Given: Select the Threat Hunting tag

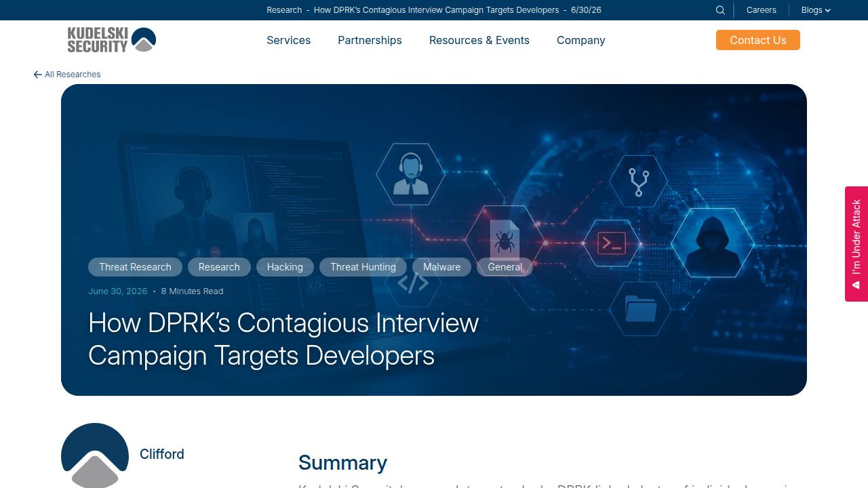Looking at the screenshot, I should pos(363,267).
